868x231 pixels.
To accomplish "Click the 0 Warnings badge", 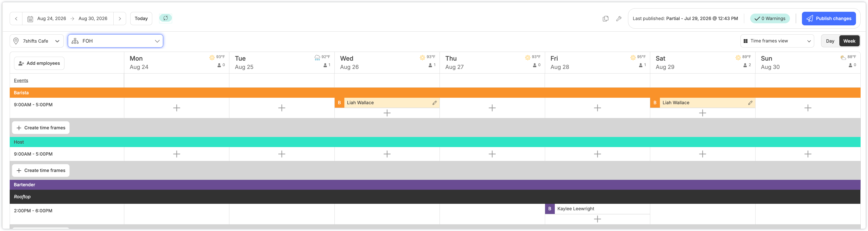I will 770,18.
